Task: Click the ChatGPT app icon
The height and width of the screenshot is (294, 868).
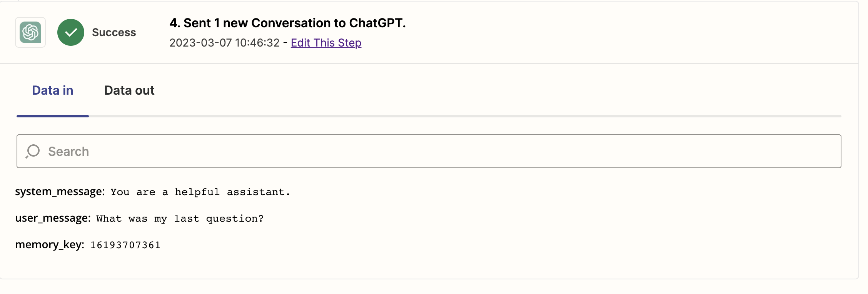Action: point(30,32)
